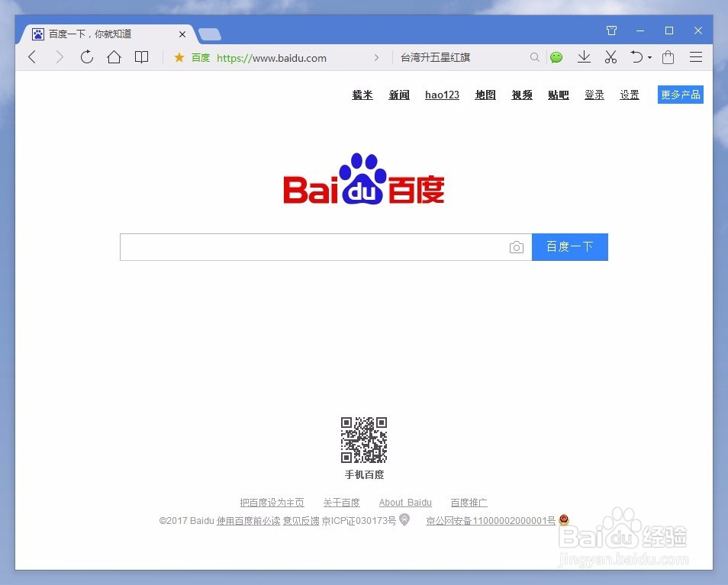Open a new tab with the tab button
This screenshot has height=585, width=728.
pos(209,34)
